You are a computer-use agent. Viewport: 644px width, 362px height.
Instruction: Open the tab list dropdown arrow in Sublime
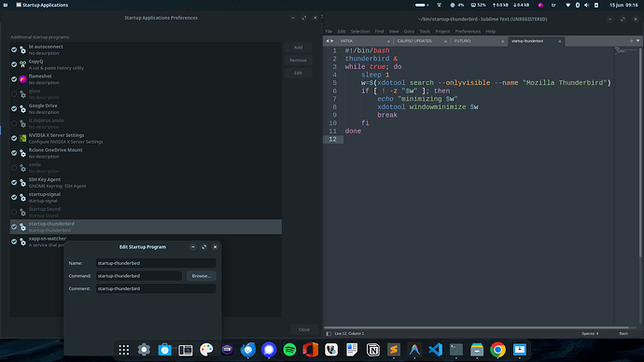pyautogui.click(x=637, y=41)
